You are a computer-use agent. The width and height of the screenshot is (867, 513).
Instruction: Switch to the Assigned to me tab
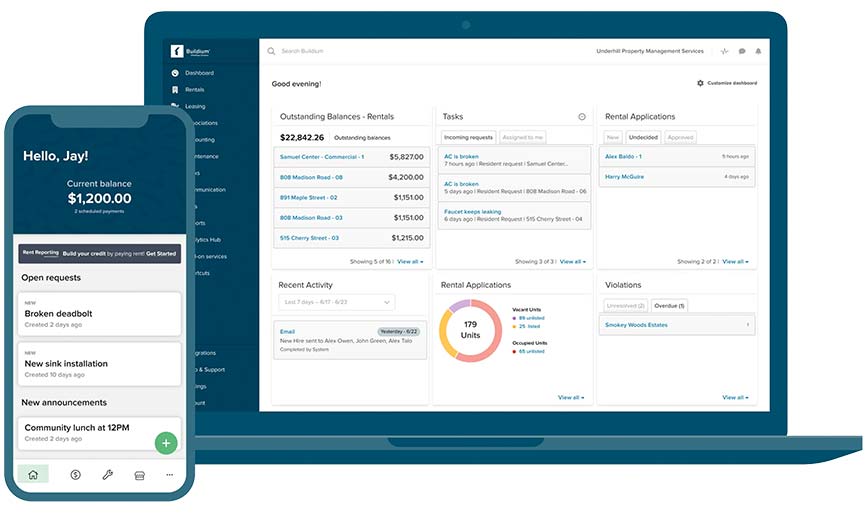pyautogui.click(x=523, y=137)
